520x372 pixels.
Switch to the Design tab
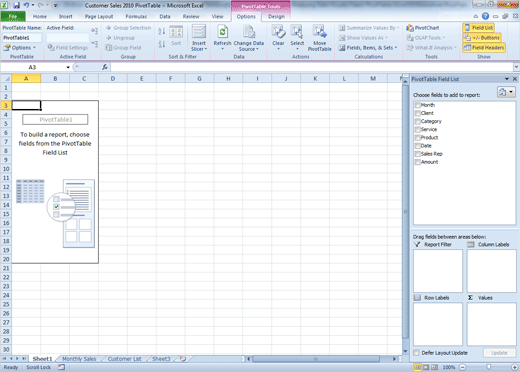pyautogui.click(x=276, y=16)
